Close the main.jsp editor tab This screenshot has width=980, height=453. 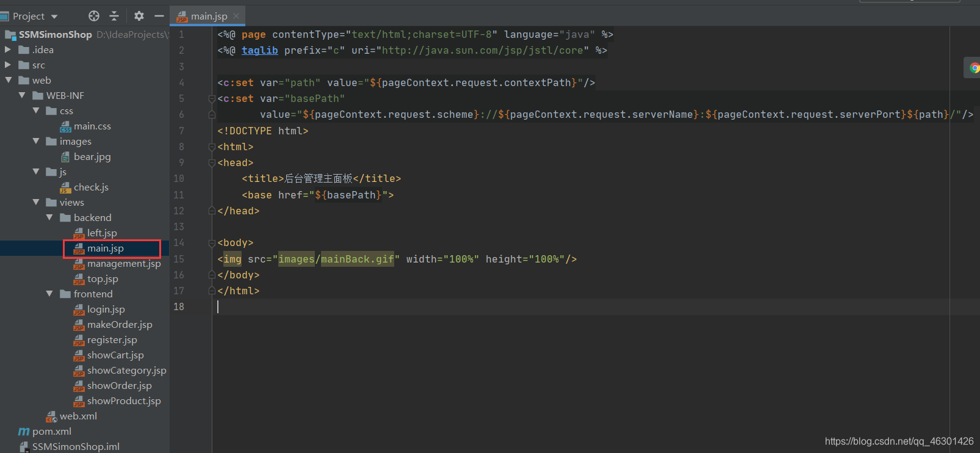pyautogui.click(x=236, y=16)
